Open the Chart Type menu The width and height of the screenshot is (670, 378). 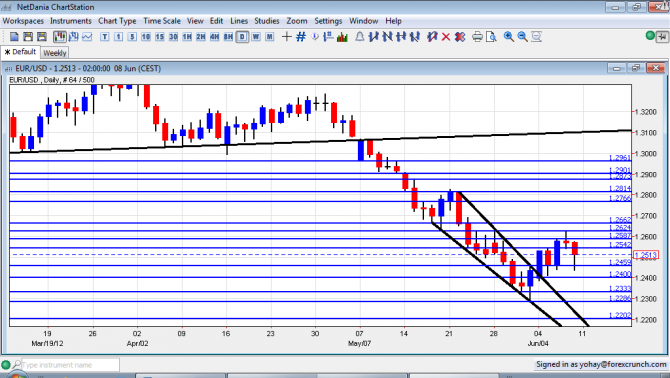click(117, 21)
